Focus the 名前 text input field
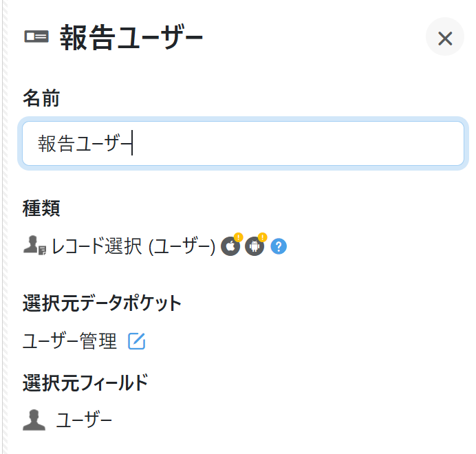Viewport: 476px width, 454px height. pyautogui.click(x=243, y=144)
